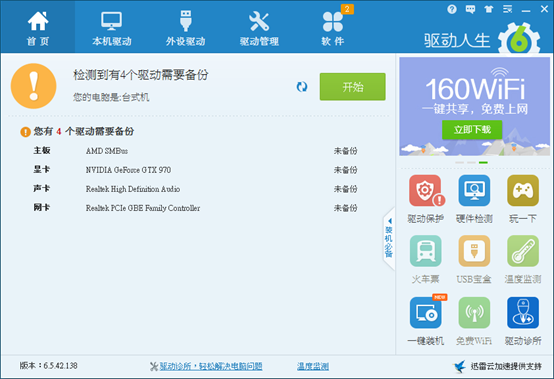Click the 网卡 category label
Viewport: 554px width, 379px height.
42,208
